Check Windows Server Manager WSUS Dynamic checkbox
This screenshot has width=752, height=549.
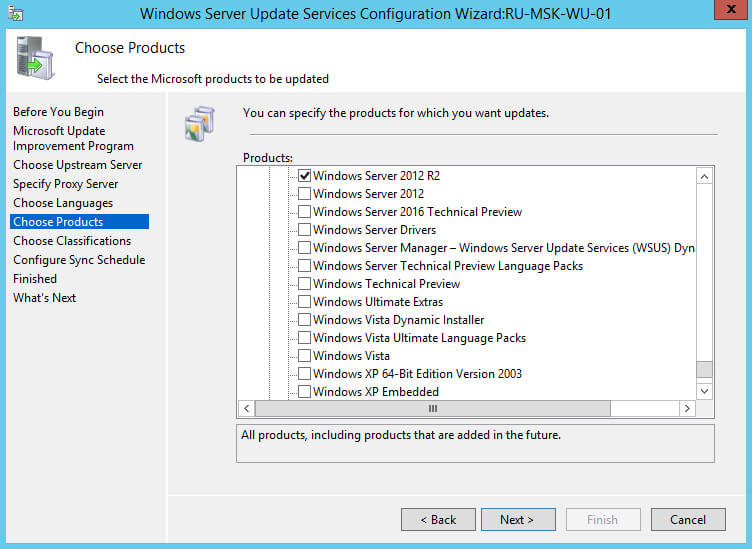point(304,247)
